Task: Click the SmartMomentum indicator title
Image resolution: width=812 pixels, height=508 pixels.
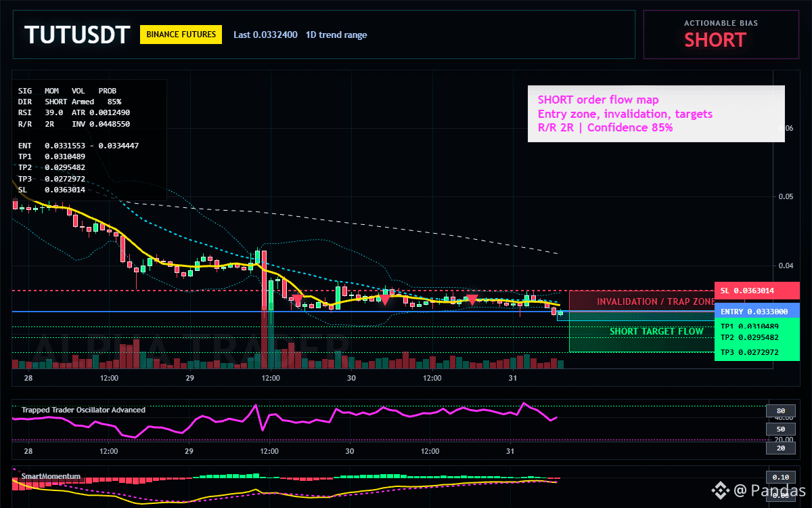Action: click(51, 476)
